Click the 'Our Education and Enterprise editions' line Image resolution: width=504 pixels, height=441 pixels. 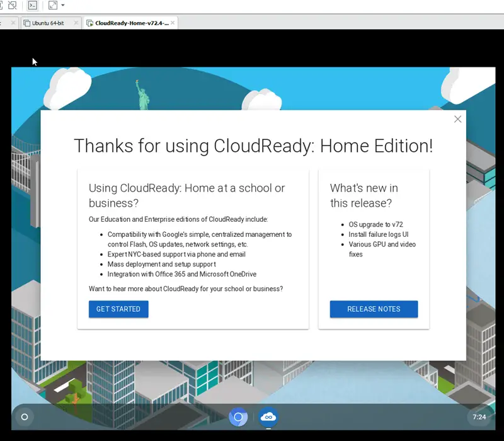178,219
